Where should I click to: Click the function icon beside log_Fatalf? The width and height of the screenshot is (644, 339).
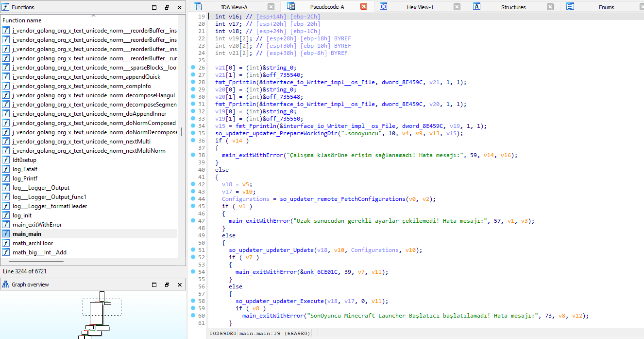(x=6, y=169)
